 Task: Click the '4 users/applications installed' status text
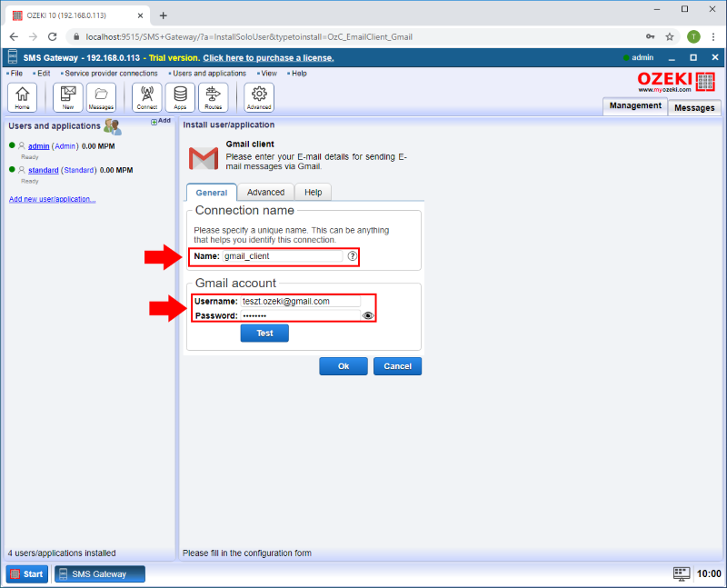(62, 553)
